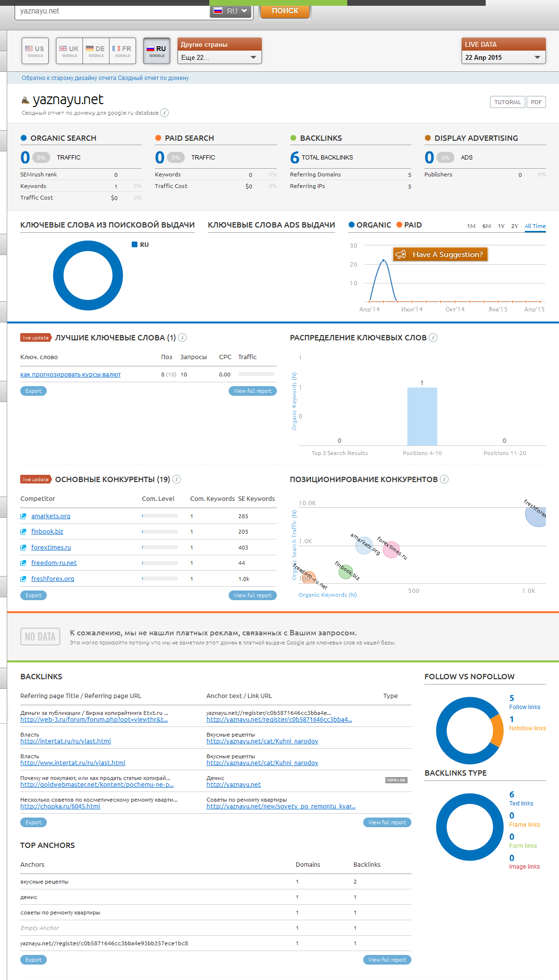Switch chart range to 6M
Viewport: 559px width, 980px height.
click(x=487, y=226)
